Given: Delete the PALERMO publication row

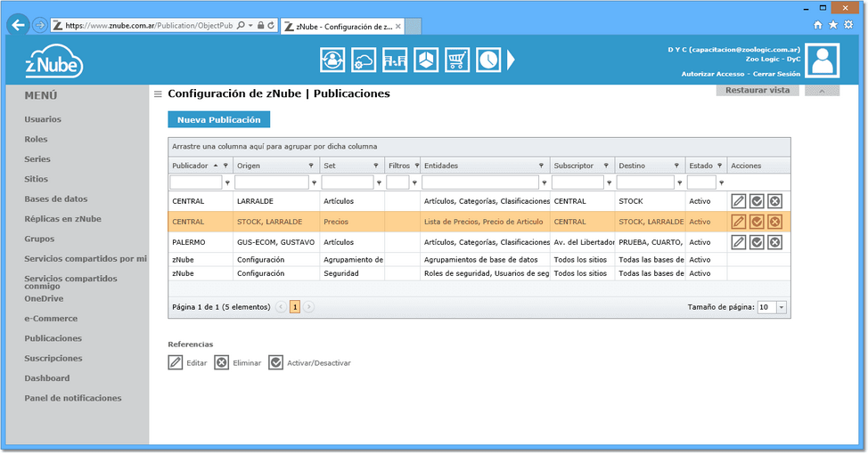Looking at the screenshot, I should [x=775, y=242].
